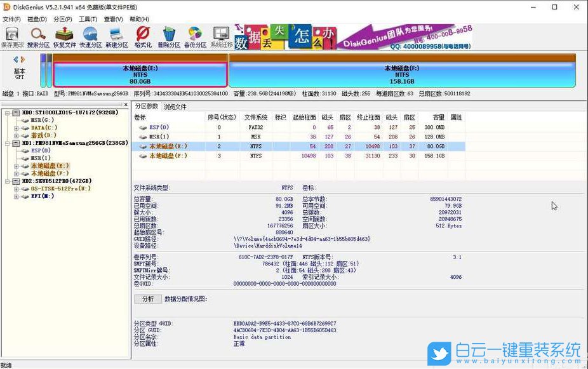This screenshot has height=369, width=588.
Task: Launch 快速分区 (Quick Partition) from the toolbar
Action: (x=90, y=35)
